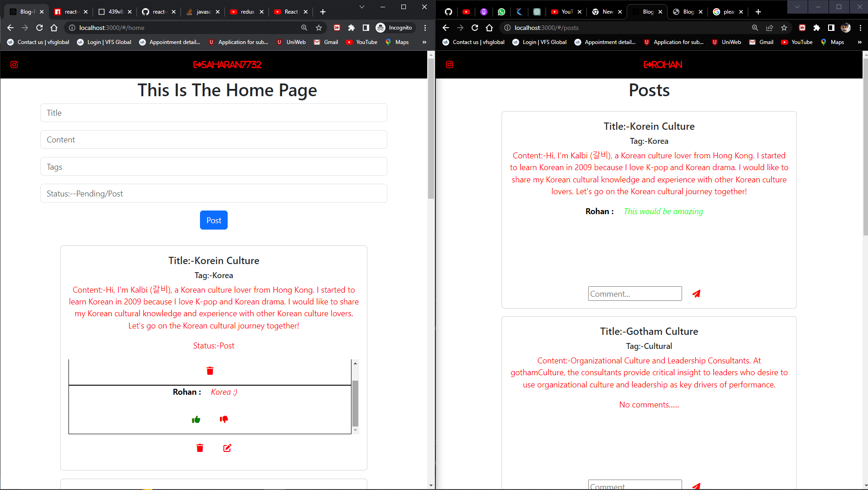
Task: Edit the Korein Culture post with pencil icon
Action: pyautogui.click(x=227, y=448)
